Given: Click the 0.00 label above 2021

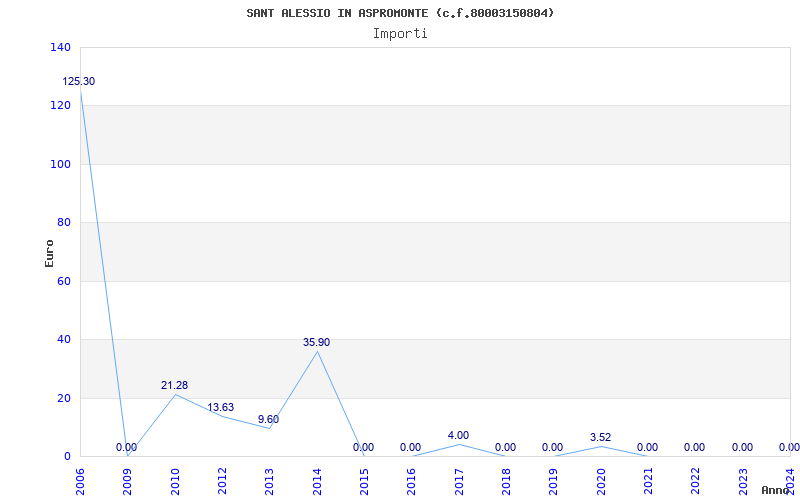Looking at the screenshot, I should pos(647,447).
